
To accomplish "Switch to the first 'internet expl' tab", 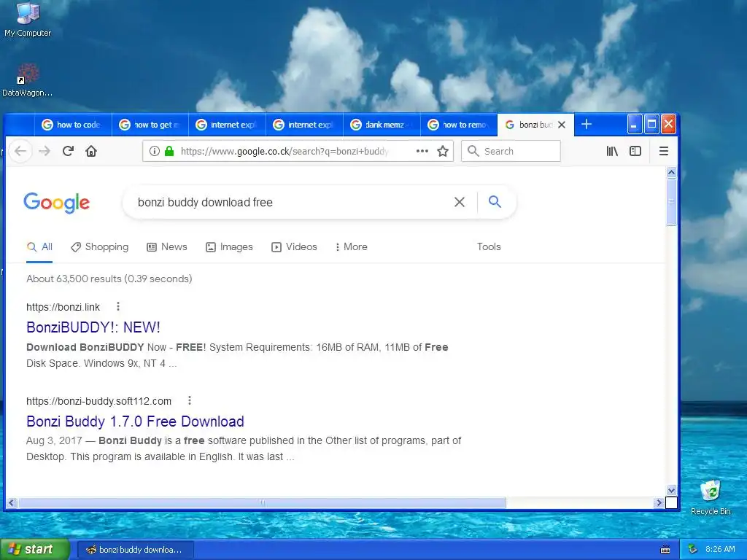I will [x=228, y=125].
